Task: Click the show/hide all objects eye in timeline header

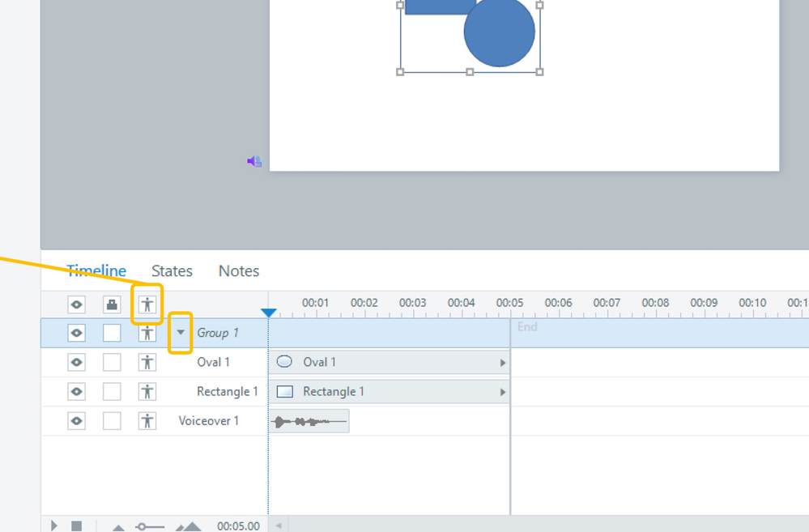Action: coord(76,304)
